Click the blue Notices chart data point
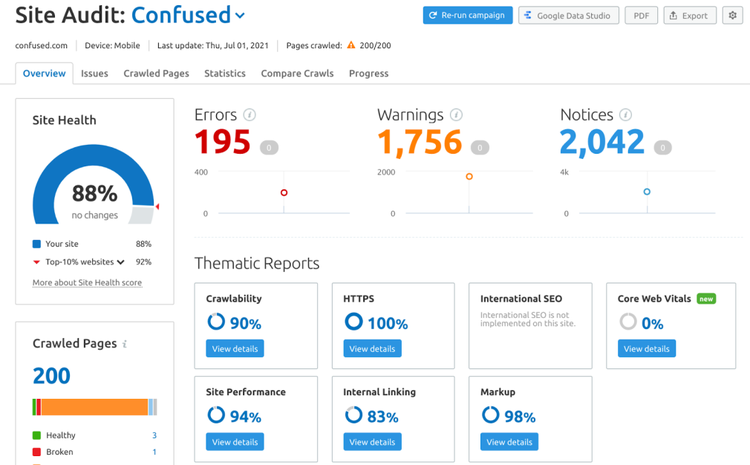 point(647,191)
